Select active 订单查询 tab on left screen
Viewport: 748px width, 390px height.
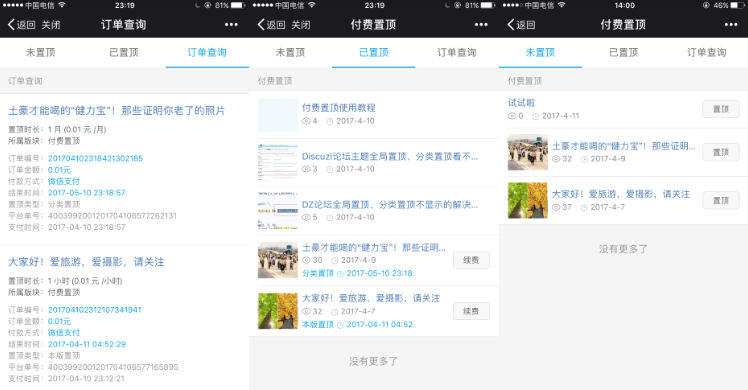pyautogui.click(x=207, y=52)
